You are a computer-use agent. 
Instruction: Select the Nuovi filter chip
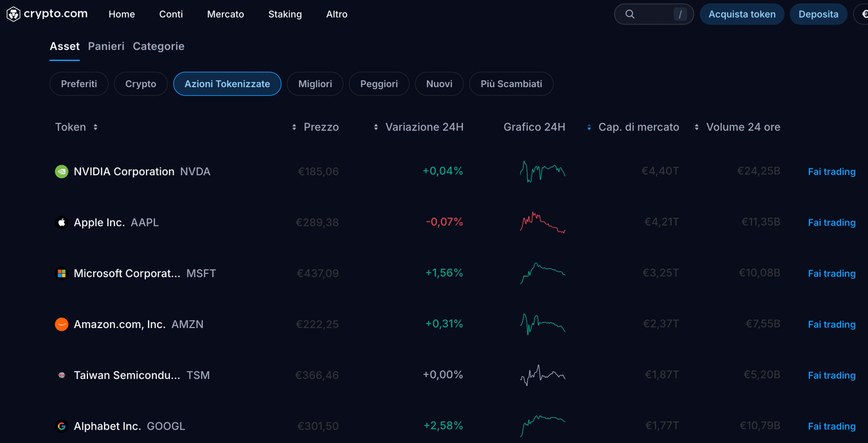click(x=439, y=84)
